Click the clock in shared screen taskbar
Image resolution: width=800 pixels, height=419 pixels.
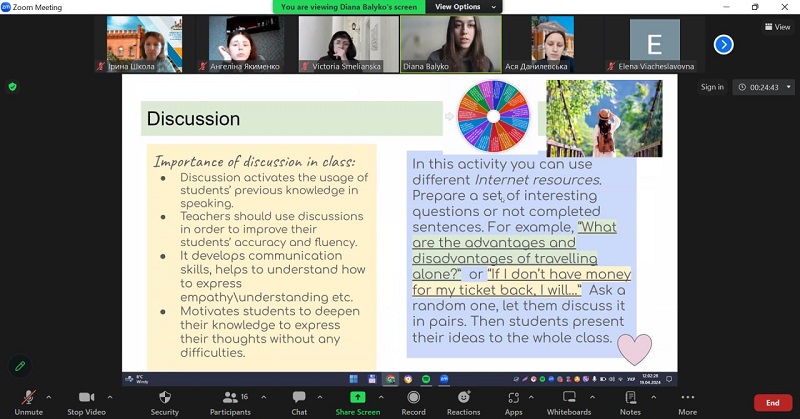point(651,379)
